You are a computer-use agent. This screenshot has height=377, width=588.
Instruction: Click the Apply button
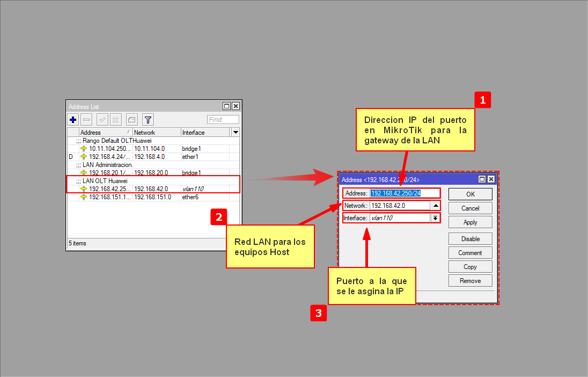tap(470, 222)
